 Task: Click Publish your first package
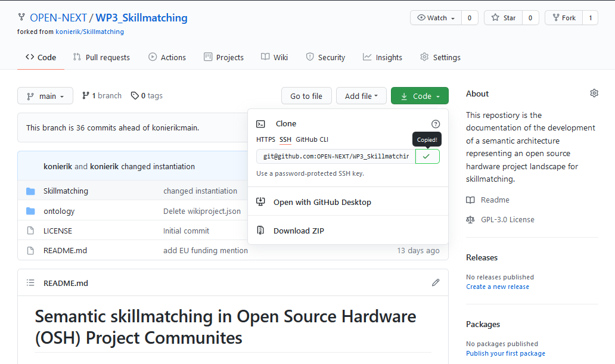pyautogui.click(x=505, y=353)
